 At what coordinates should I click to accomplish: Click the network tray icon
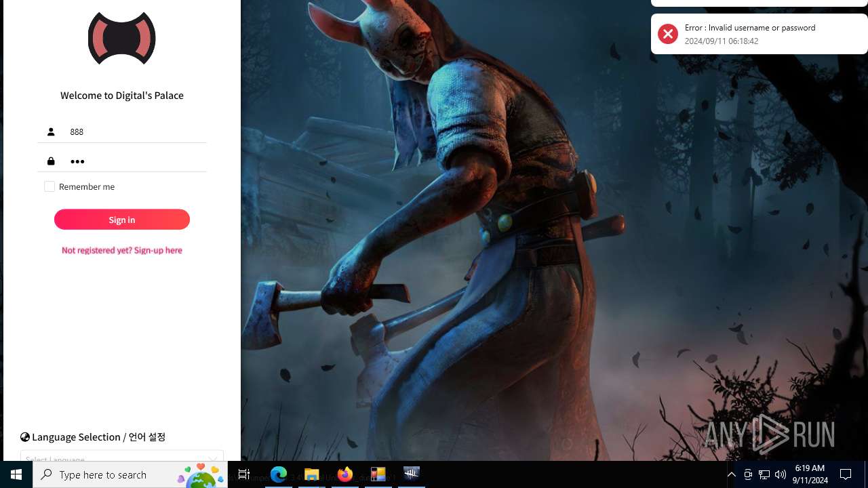[x=764, y=474]
